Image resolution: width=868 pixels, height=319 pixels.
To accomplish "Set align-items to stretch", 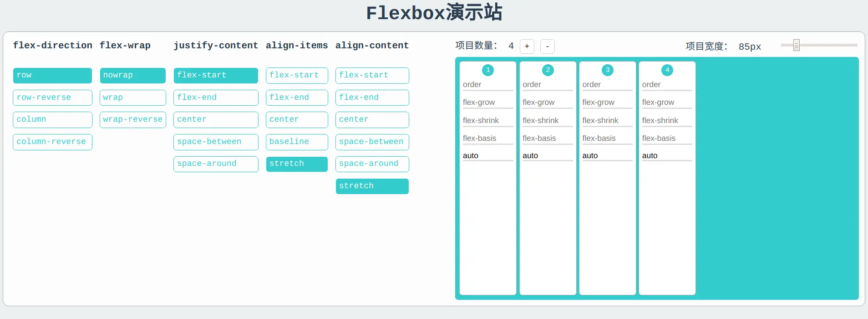I will 297,164.
